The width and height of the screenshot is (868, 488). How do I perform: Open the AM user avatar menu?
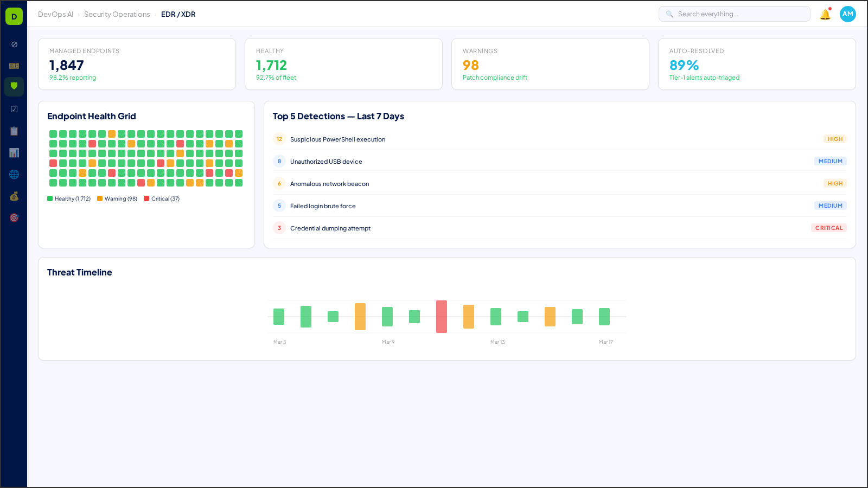point(848,14)
